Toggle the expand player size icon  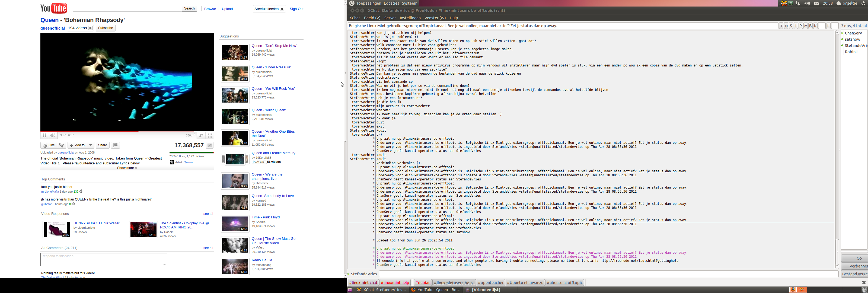click(201, 136)
